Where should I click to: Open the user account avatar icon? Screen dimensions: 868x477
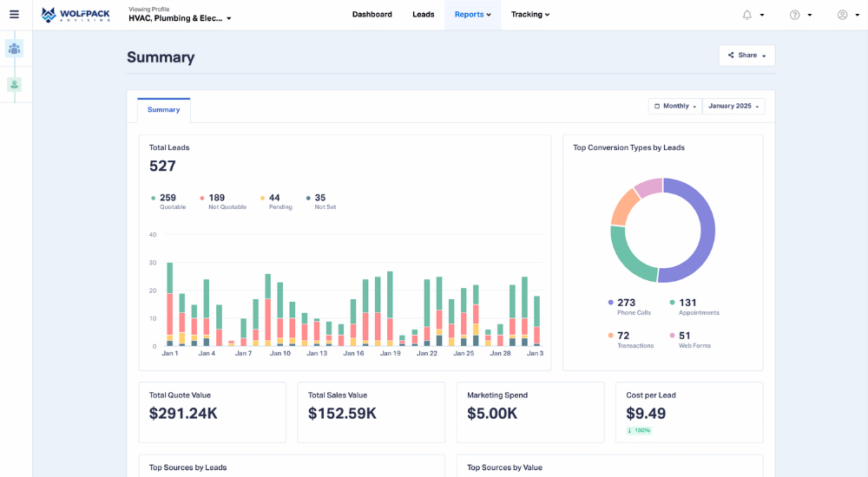842,15
